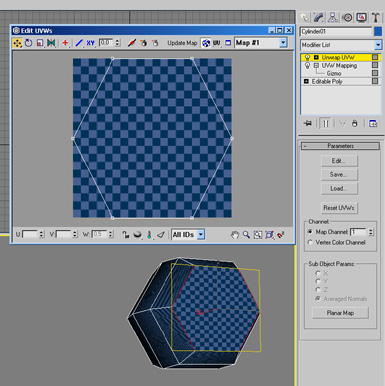Viewport: 385px width, 386px height.
Task: Click the Lock Selection icon
Action: point(126,235)
